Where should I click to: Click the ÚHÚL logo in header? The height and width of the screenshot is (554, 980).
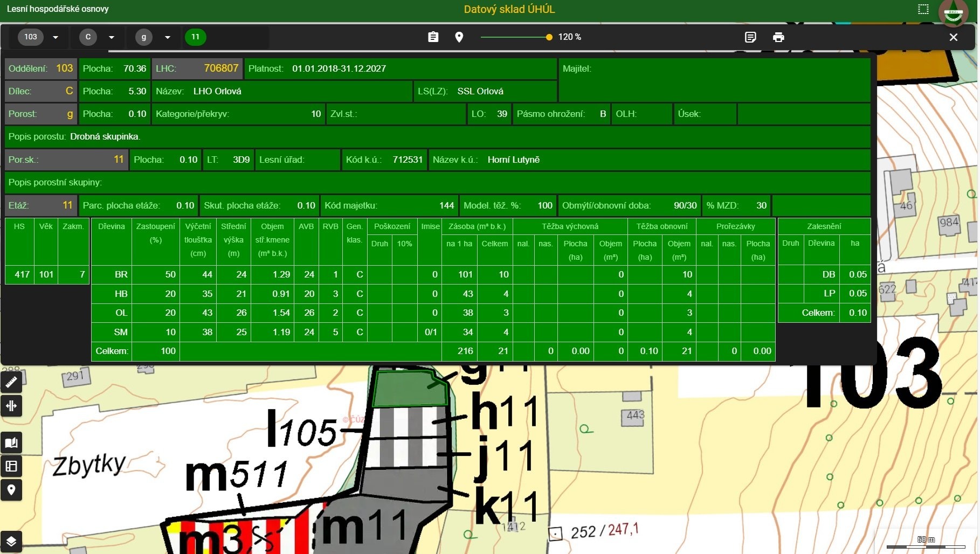[953, 12]
